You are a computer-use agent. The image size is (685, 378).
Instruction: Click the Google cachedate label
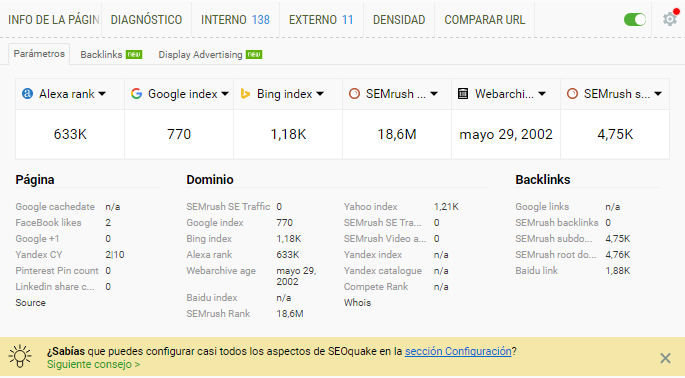(55, 207)
